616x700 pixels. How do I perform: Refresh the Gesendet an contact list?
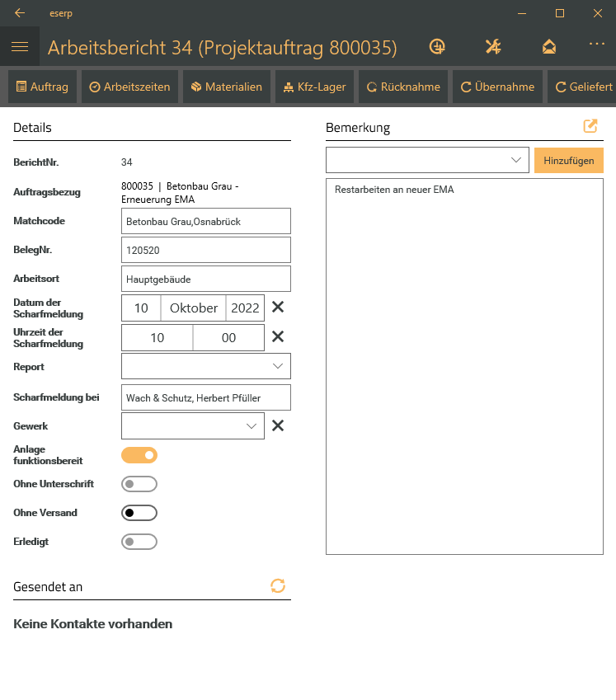(278, 585)
